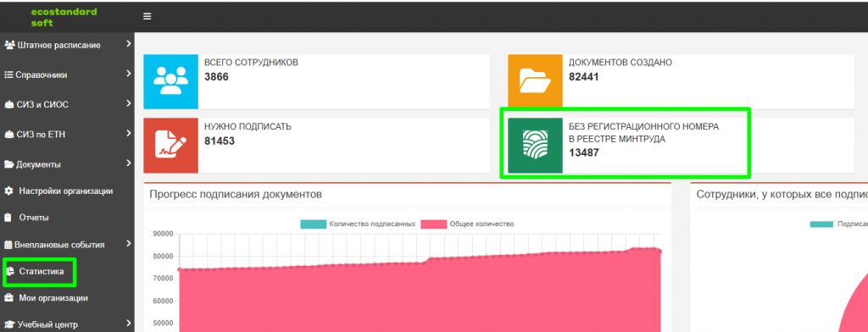Go to Настройки организации
868x332 pixels.
(67, 191)
